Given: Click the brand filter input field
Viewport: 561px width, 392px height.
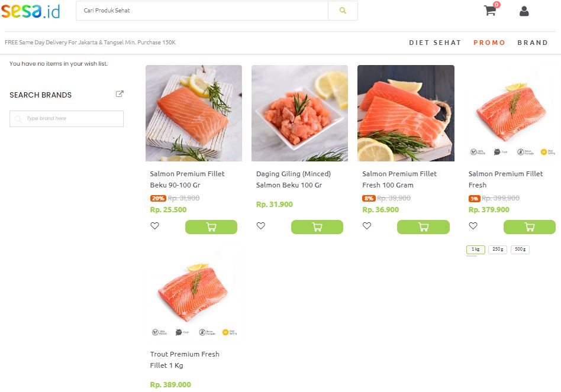Looking at the screenshot, I should [66, 118].
